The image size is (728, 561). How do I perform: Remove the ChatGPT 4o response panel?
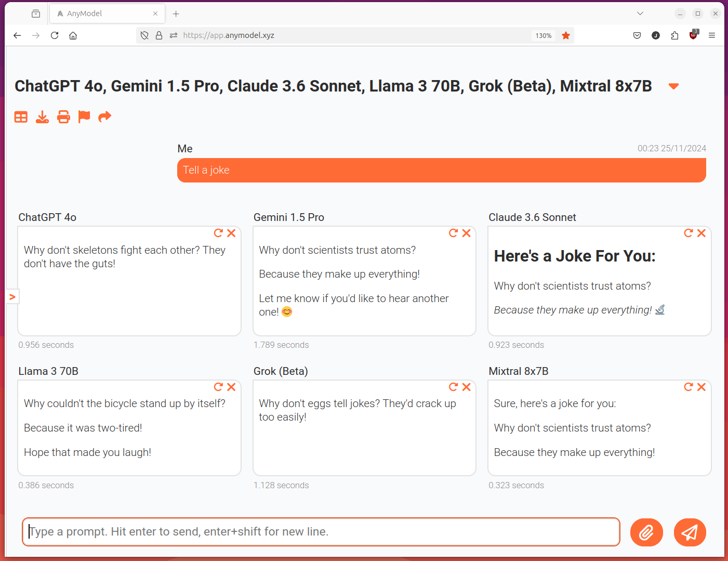pyautogui.click(x=231, y=233)
